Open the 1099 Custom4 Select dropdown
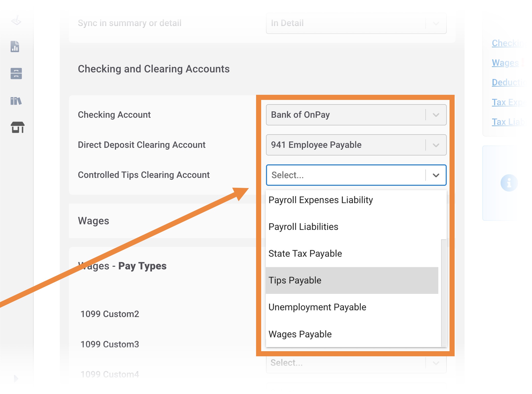This screenshot has width=532, height=394. [x=356, y=363]
